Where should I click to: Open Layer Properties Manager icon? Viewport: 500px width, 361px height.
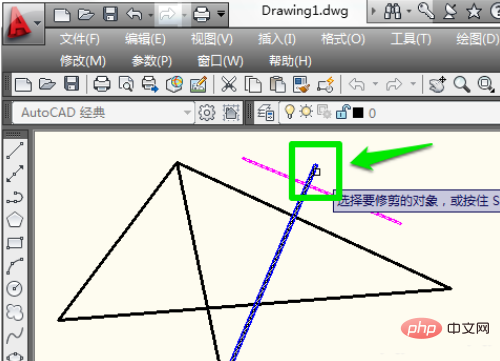[x=265, y=113]
